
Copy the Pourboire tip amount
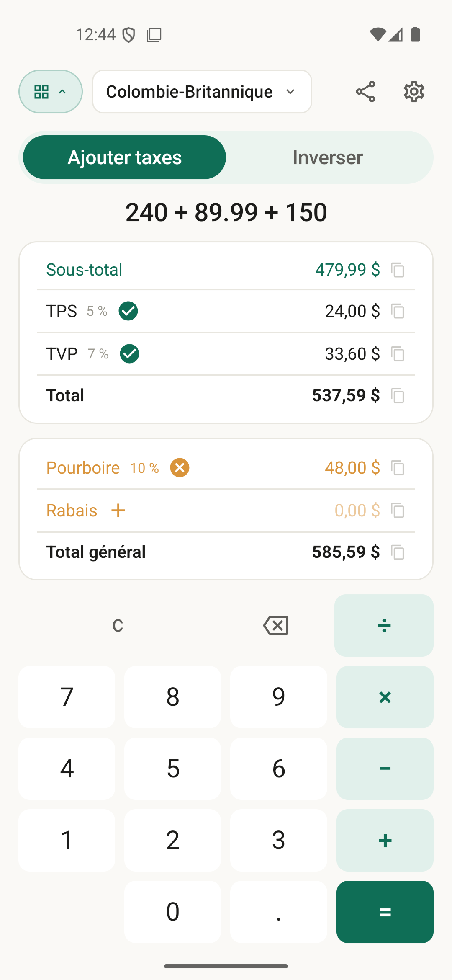[x=397, y=468]
